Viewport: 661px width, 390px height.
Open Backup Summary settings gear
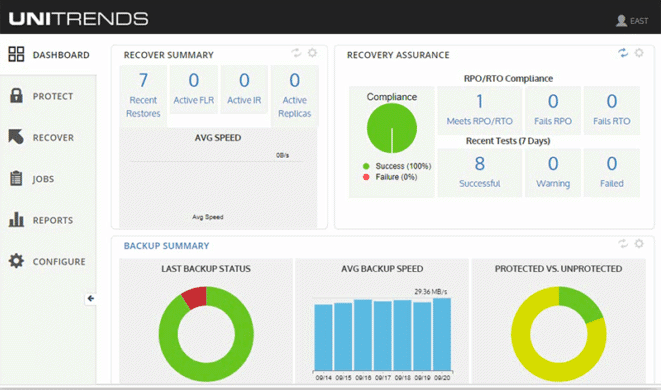(x=639, y=244)
